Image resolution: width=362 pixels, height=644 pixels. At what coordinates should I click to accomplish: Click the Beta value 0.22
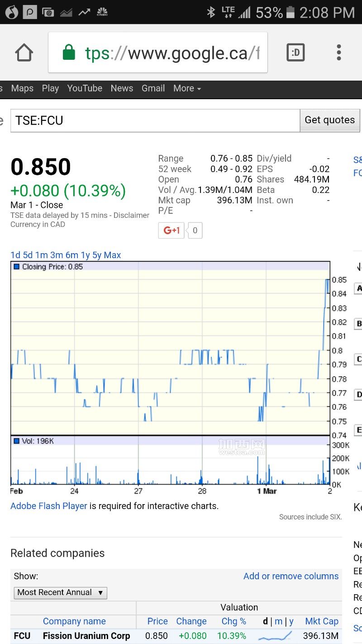click(x=321, y=190)
